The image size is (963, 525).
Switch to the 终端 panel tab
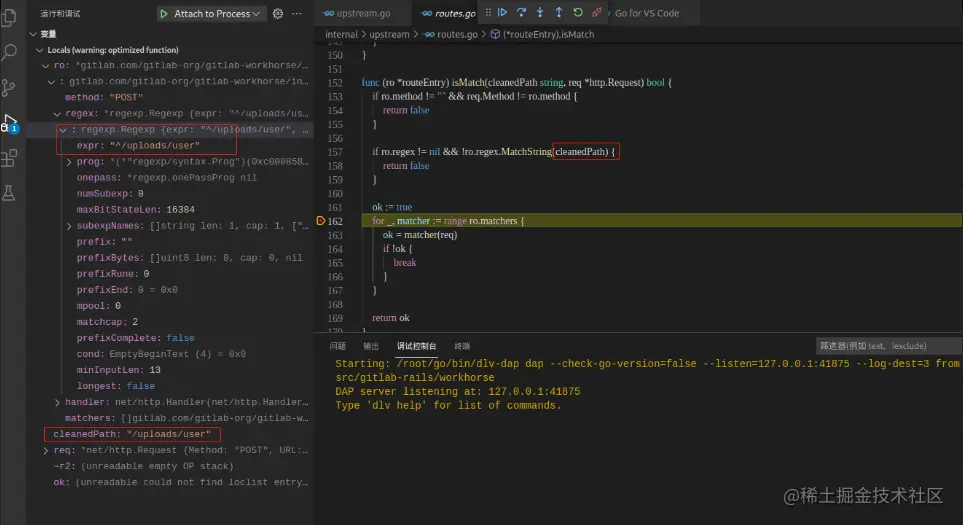[x=462, y=346]
